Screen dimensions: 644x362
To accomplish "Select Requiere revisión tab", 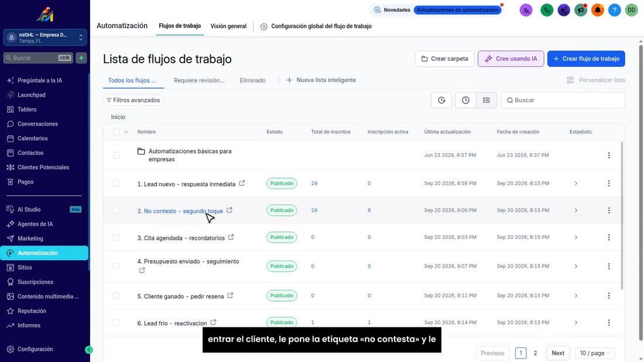I will pos(199,80).
